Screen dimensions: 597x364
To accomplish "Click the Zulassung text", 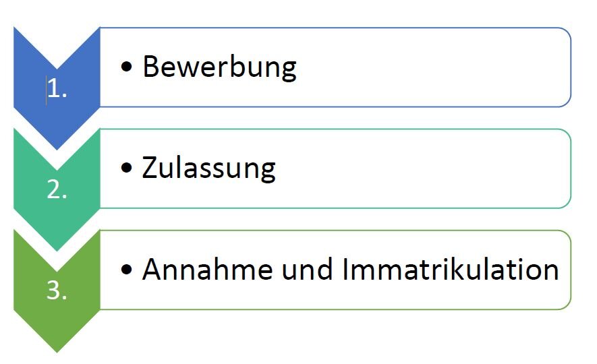I will click(208, 169).
